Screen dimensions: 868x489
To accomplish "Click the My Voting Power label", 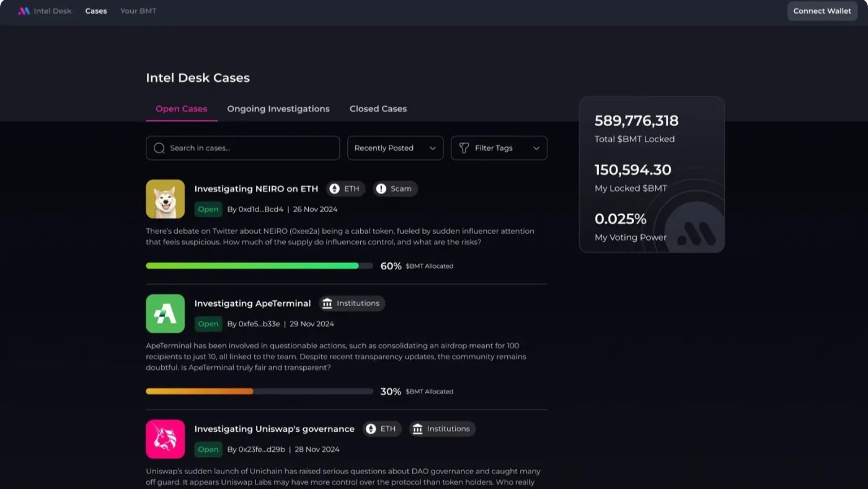I will coord(631,237).
